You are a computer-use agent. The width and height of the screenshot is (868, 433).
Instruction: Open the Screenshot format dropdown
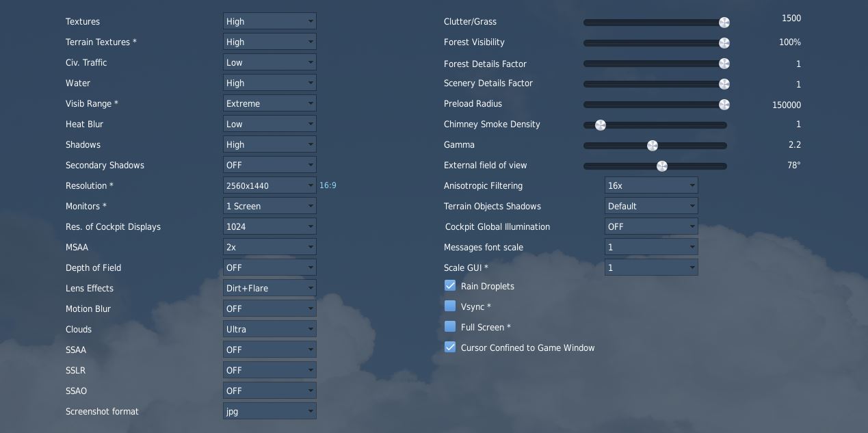(x=269, y=411)
